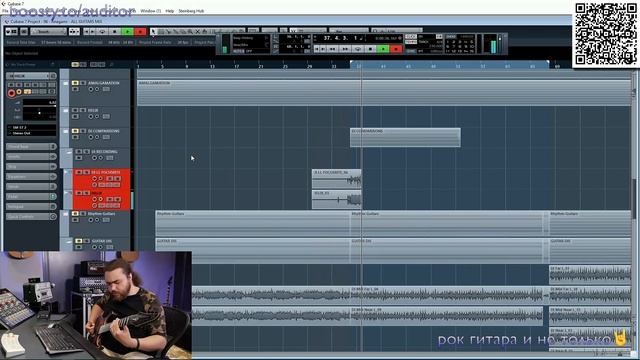
Task: Click the Record Enable button in the Inspector
Action: [11, 93]
